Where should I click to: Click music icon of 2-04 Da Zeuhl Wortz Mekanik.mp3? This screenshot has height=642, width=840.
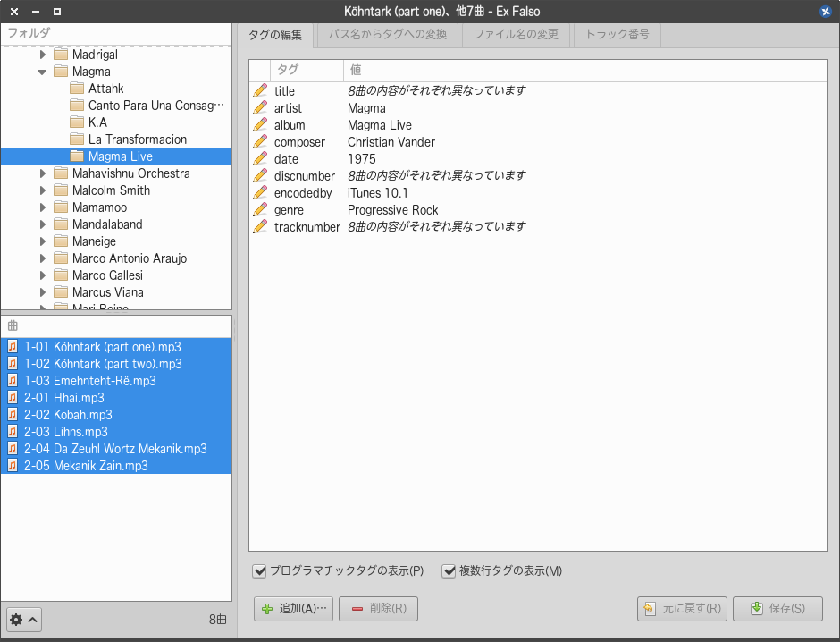[13, 449]
